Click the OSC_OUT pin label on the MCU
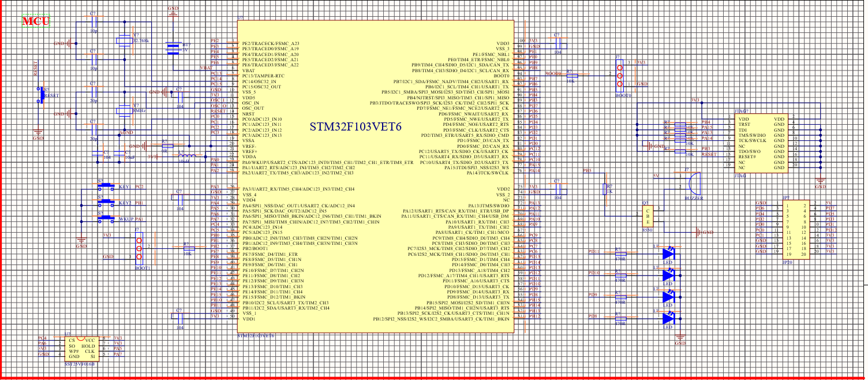 253,109
